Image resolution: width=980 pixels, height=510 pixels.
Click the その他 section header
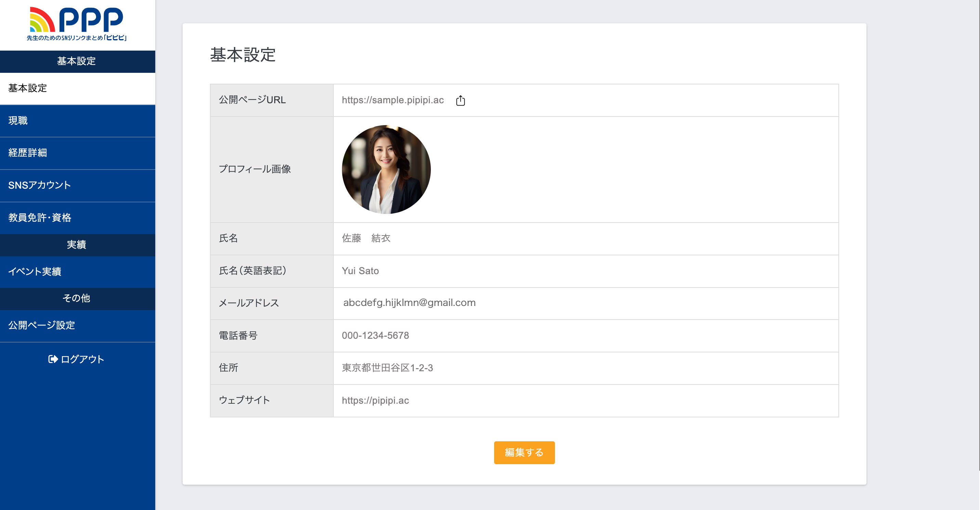77,298
